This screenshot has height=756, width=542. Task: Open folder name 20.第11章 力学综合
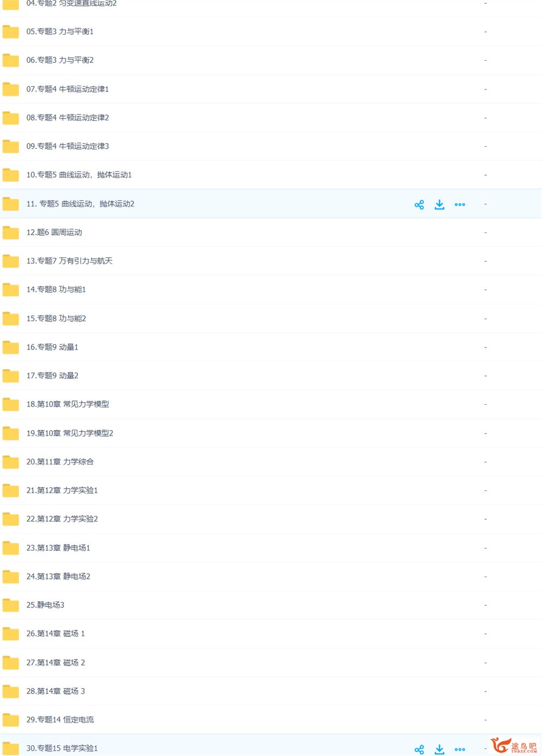[x=60, y=462]
